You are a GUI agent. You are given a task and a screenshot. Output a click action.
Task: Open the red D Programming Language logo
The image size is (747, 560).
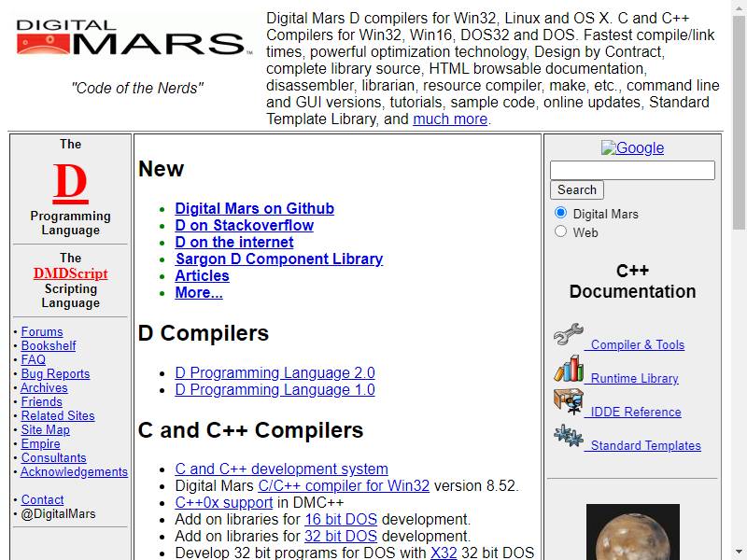[70, 182]
